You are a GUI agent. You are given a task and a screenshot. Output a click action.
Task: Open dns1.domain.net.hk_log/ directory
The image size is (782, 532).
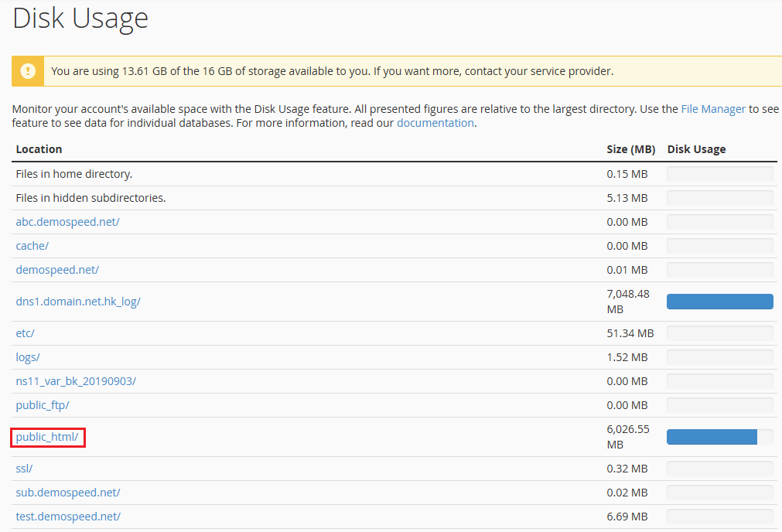[x=78, y=302]
